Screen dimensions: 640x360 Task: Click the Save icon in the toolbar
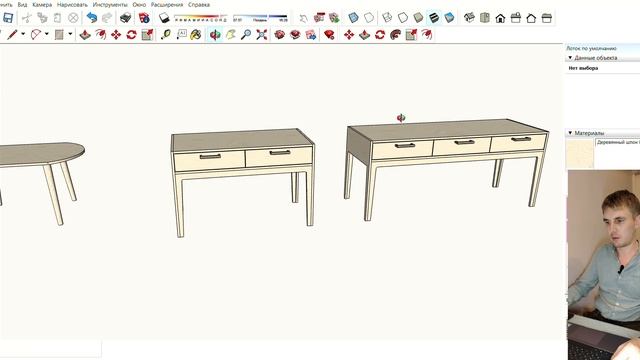click(x=8, y=18)
